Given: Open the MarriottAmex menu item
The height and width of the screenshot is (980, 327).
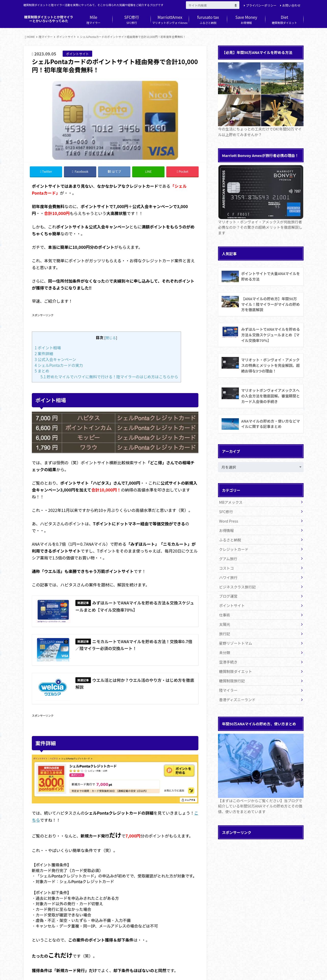Looking at the screenshot, I should coord(170,20).
